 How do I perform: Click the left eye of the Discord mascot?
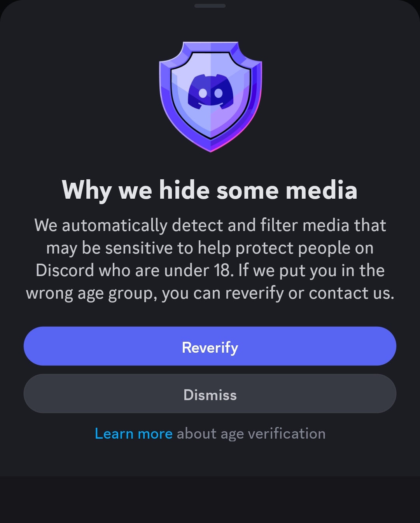203,93
